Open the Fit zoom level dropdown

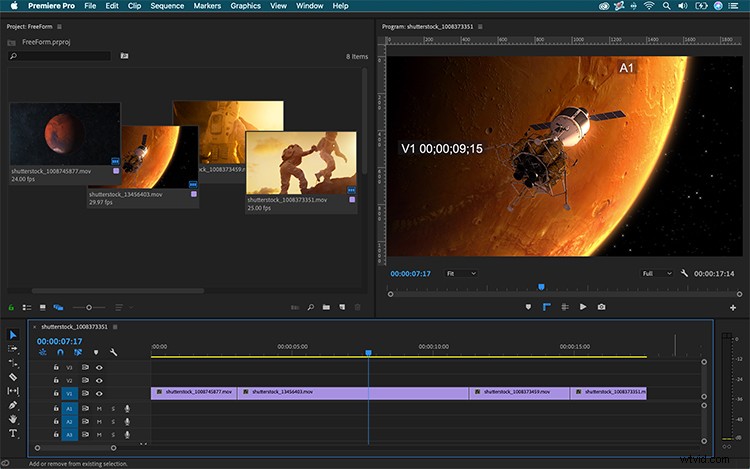pos(461,273)
